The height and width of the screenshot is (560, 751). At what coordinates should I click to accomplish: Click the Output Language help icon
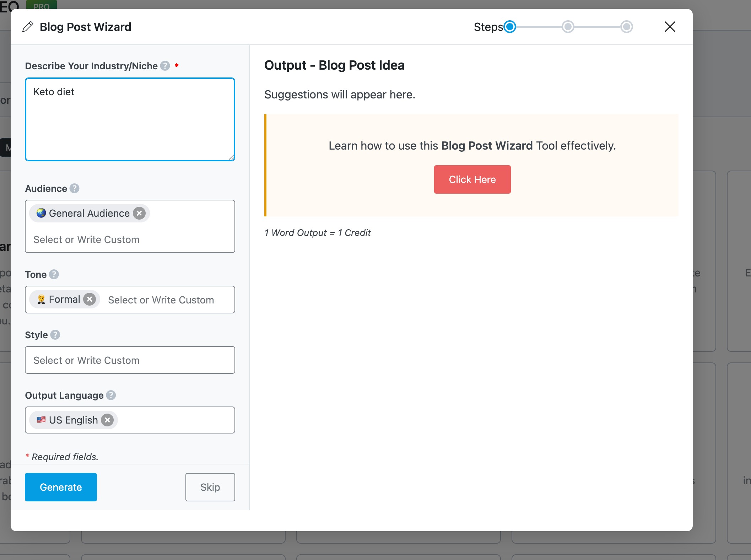(111, 395)
